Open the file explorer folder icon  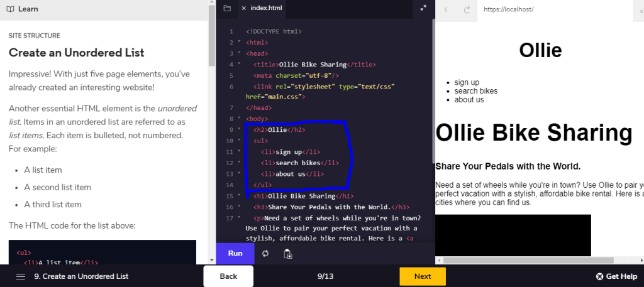point(227,8)
